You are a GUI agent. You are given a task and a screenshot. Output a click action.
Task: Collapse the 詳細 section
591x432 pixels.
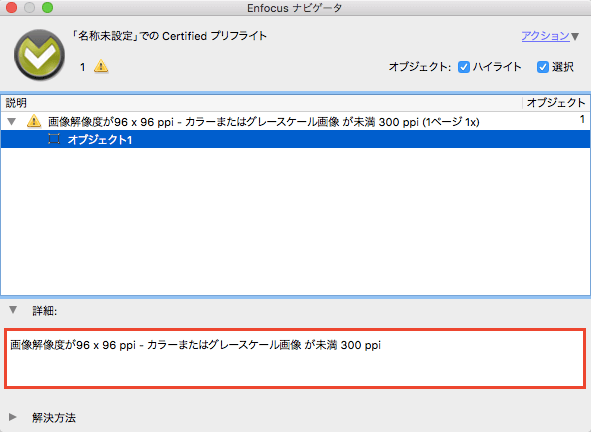pyautogui.click(x=13, y=310)
